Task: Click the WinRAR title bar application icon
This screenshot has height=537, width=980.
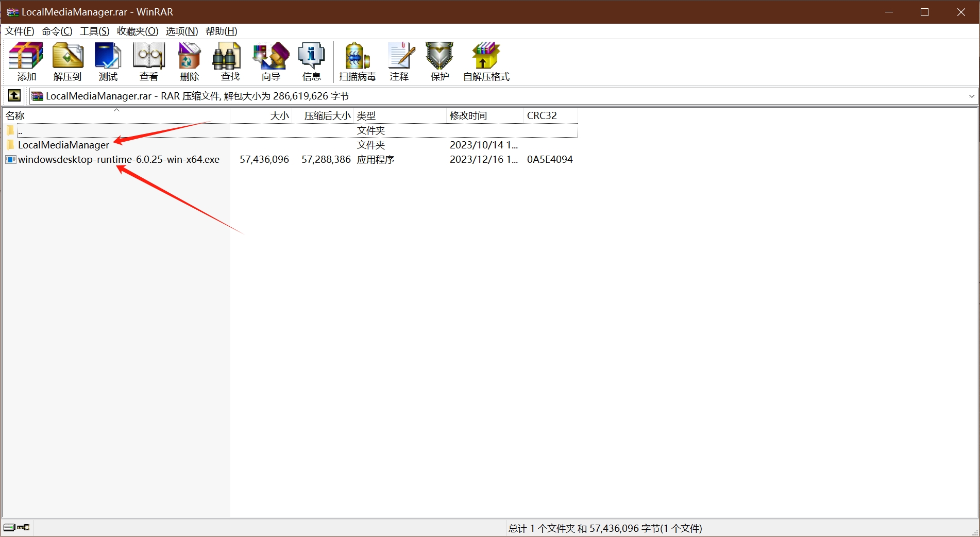Action: pyautogui.click(x=12, y=12)
